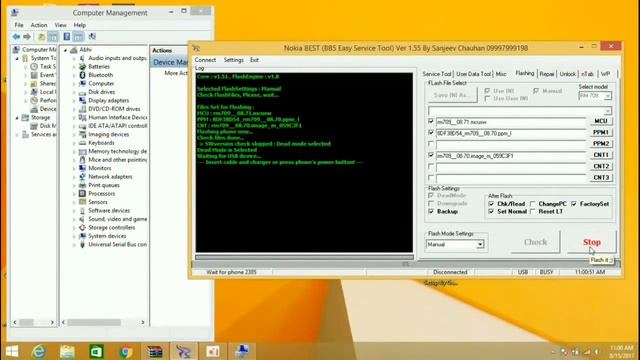Expand the Human Interface Devices node
This screenshot has height=360, width=640.
pos(74,118)
